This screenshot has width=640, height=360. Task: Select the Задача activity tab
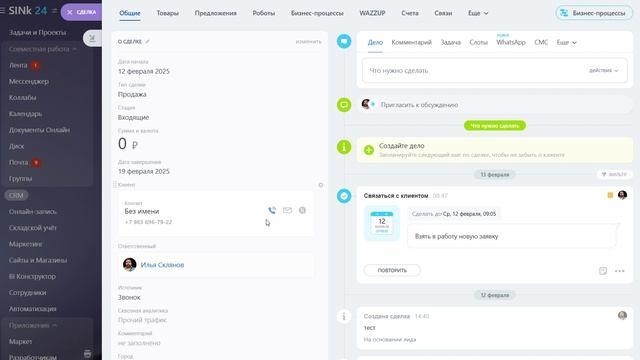[x=451, y=42]
